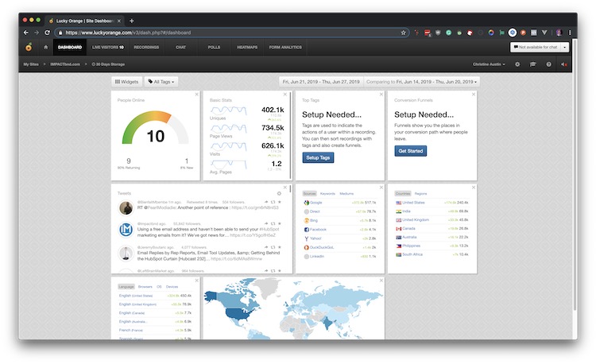This screenshot has height=364, width=596.
Task: Click the Bing source icon
Action: 307,220
